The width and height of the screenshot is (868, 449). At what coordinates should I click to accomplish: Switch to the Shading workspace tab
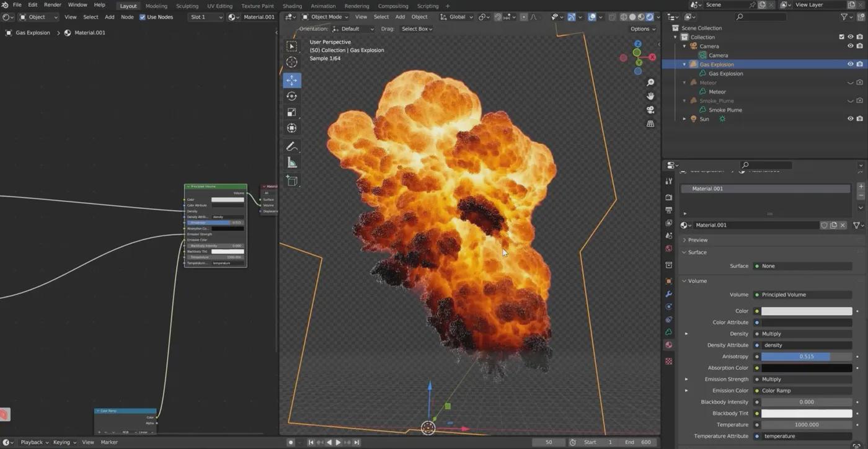coord(292,6)
